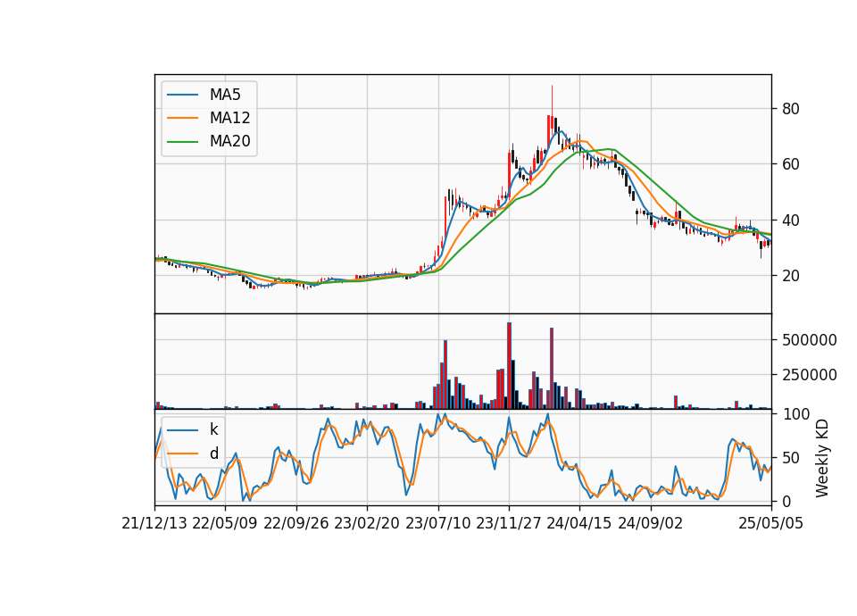Click the orange MA12 legend line sample
Image resolution: width=857 pixels, height=616 pixels.
pos(182,118)
